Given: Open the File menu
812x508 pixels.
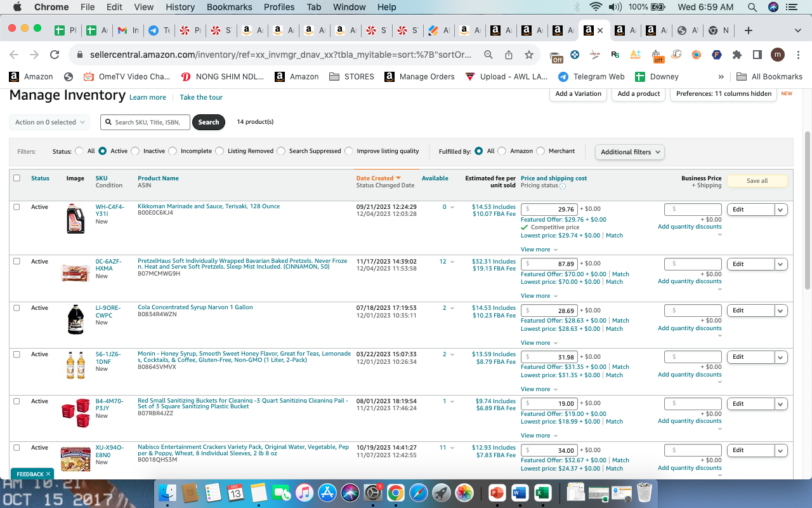Looking at the screenshot, I should (x=88, y=7).
